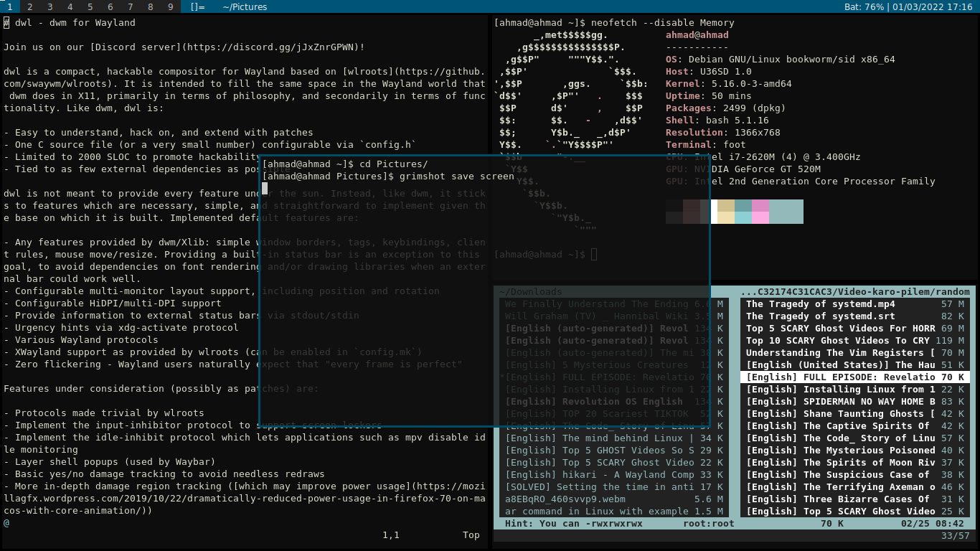Click the 'Top' scroll indicator in Vim
Image resolution: width=980 pixels, height=551 pixels.
pyautogui.click(x=471, y=535)
